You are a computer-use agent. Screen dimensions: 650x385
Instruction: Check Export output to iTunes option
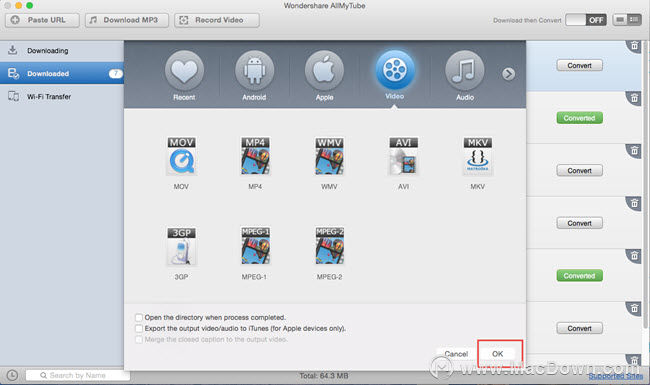click(x=139, y=328)
